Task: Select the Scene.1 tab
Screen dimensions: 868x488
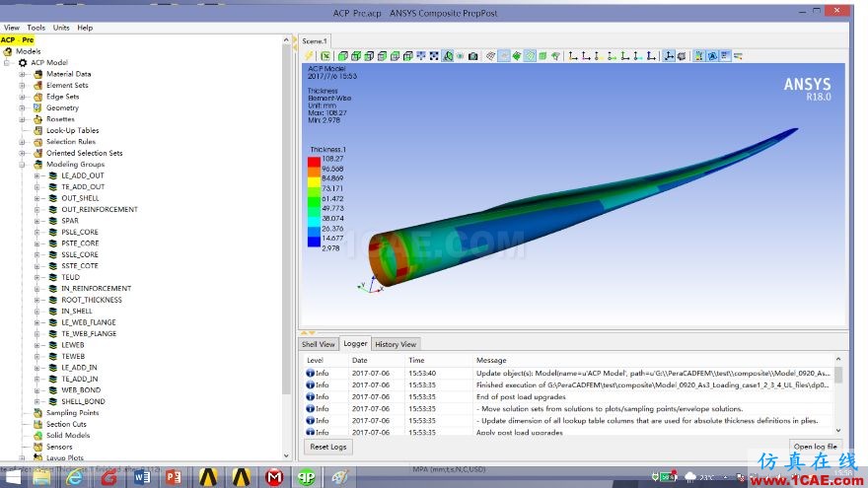Action: (x=315, y=41)
